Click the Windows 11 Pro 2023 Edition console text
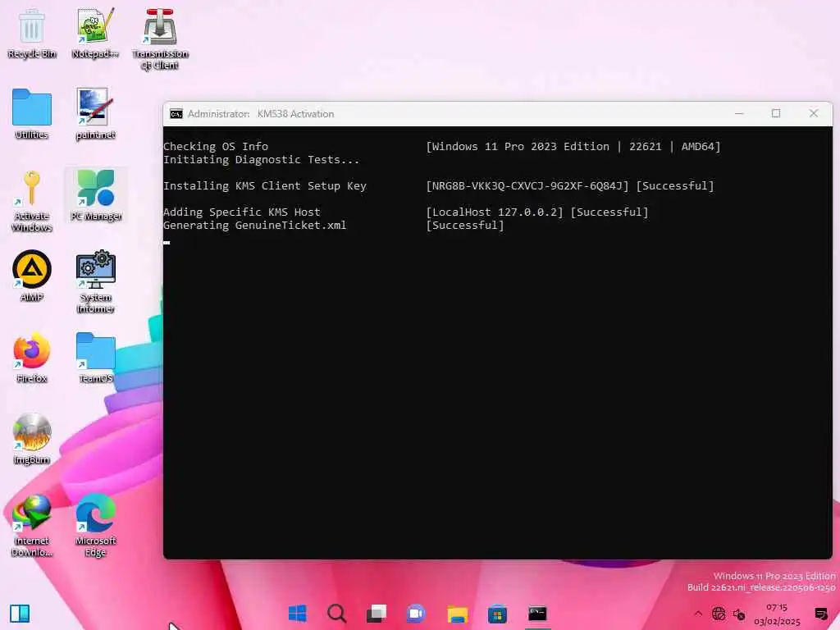This screenshot has height=630, width=840. click(573, 146)
